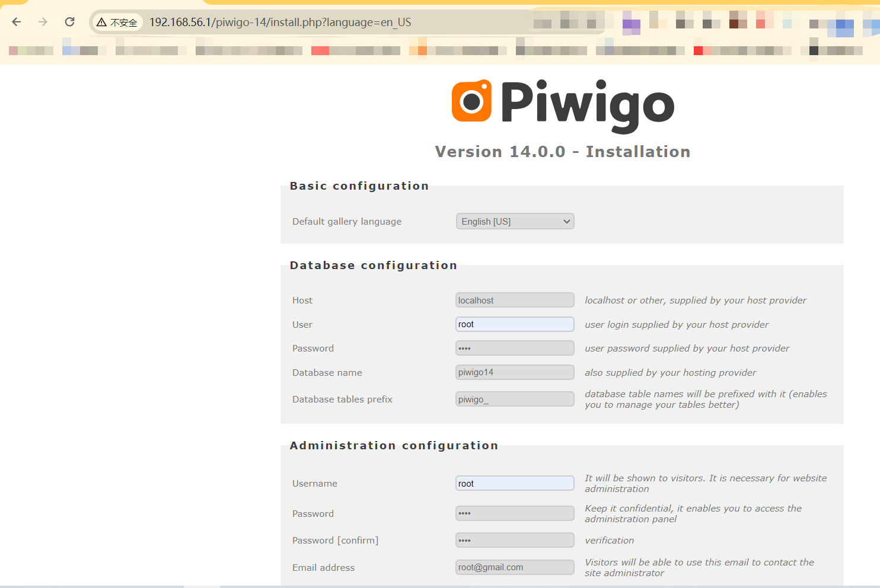This screenshot has width=880, height=588.
Task: Open the Default gallery language dropdown
Action: (x=514, y=221)
